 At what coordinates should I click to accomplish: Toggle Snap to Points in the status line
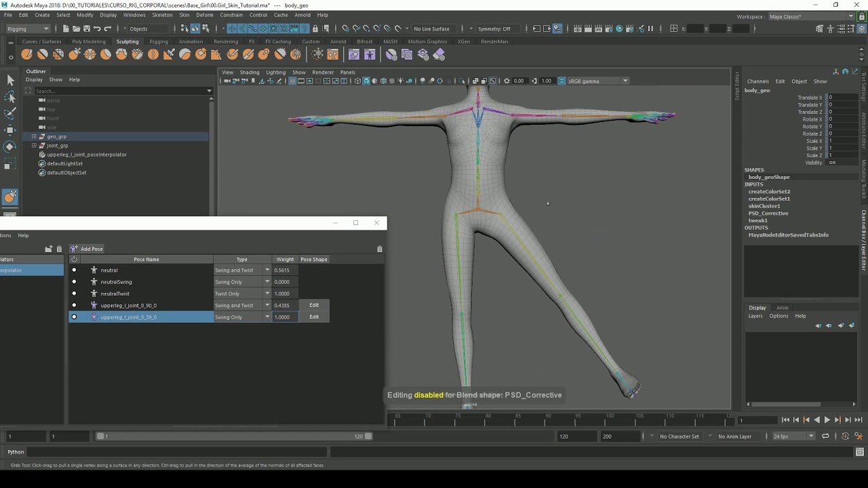coord(367,28)
